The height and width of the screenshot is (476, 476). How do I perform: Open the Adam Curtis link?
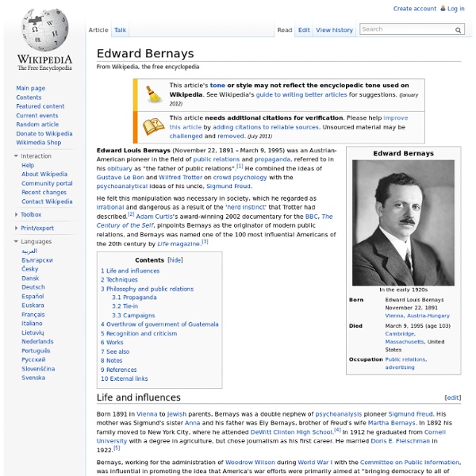[154, 217]
